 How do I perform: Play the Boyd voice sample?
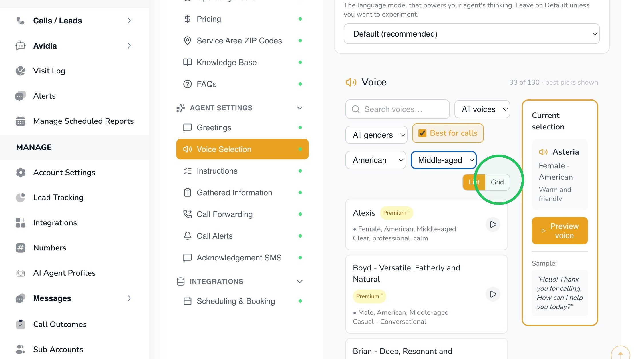coord(493,294)
